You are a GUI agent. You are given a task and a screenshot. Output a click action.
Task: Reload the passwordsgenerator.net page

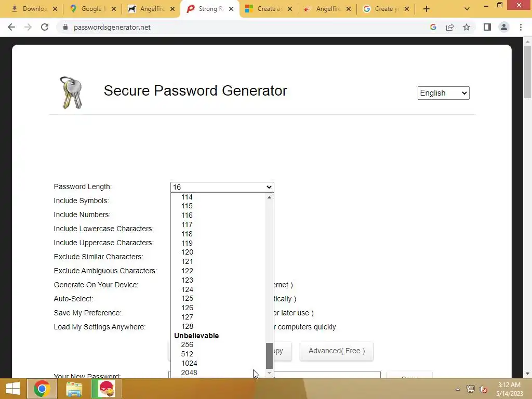click(45, 27)
